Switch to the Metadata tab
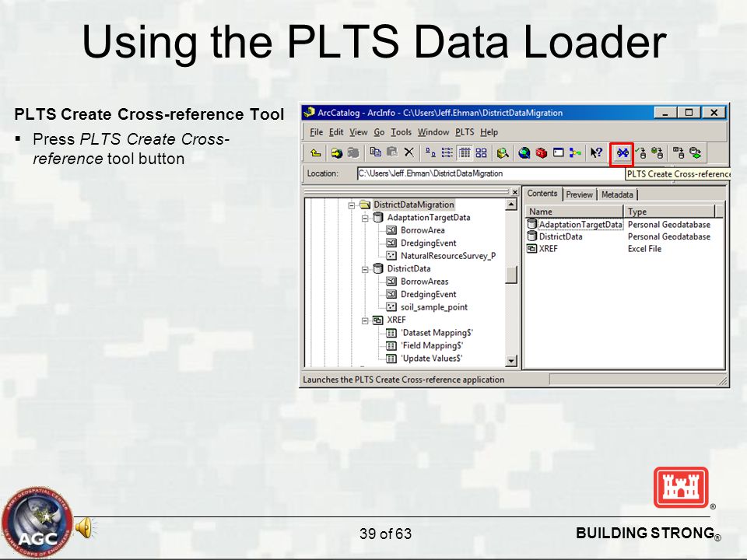This screenshot has height=560, width=747. point(617,194)
